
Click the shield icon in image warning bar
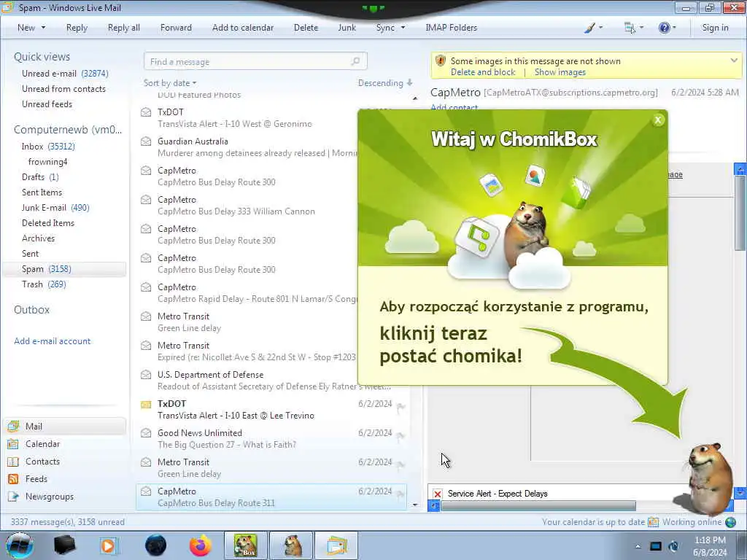click(x=441, y=61)
